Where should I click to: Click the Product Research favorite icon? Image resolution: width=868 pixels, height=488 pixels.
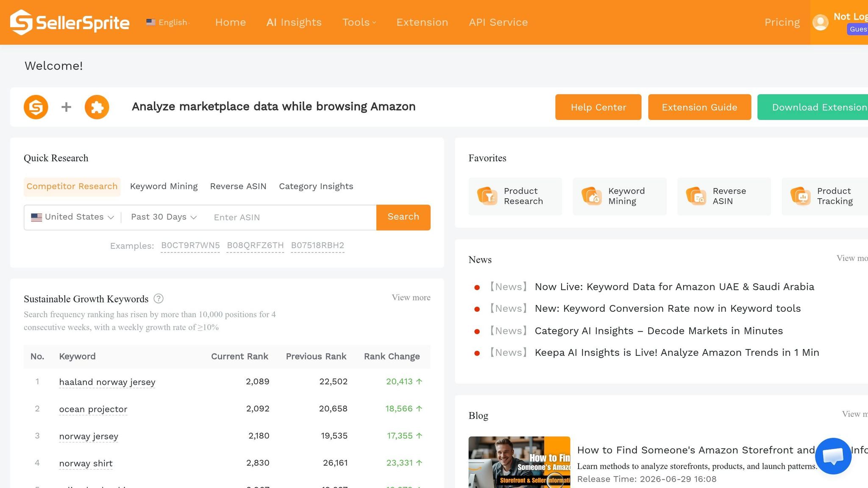pos(487,196)
